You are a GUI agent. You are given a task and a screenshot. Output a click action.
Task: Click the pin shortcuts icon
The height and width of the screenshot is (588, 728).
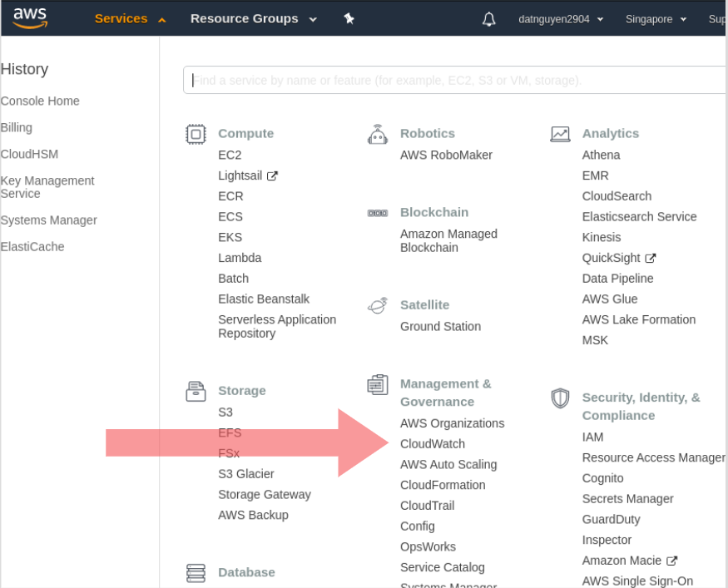[349, 18]
